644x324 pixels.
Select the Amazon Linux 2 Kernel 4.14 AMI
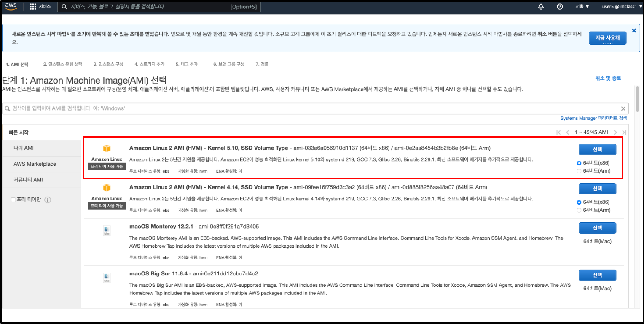pyautogui.click(x=597, y=189)
